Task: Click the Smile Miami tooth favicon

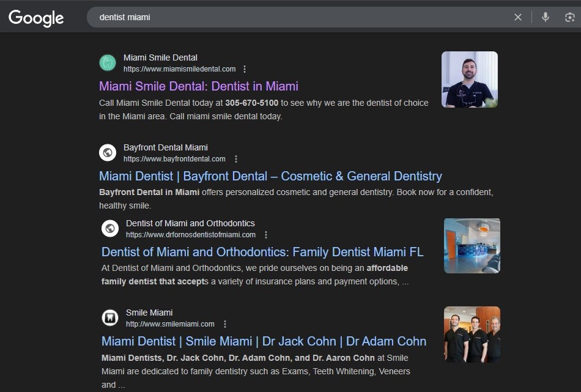Action: 110,318
